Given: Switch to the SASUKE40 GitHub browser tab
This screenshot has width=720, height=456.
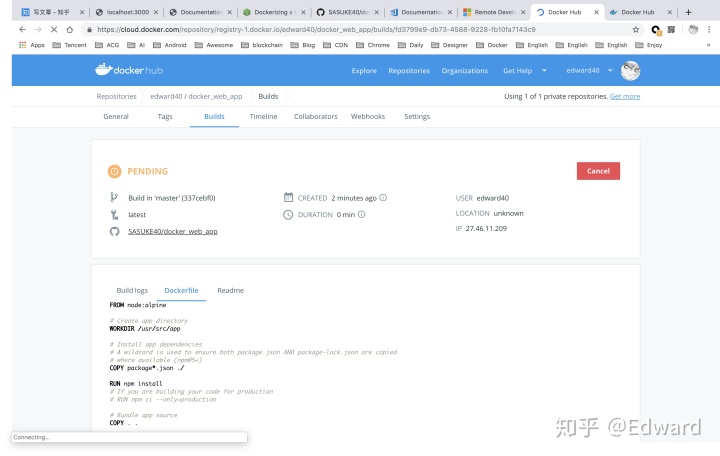Looking at the screenshot, I should click(x=348, y=12).
